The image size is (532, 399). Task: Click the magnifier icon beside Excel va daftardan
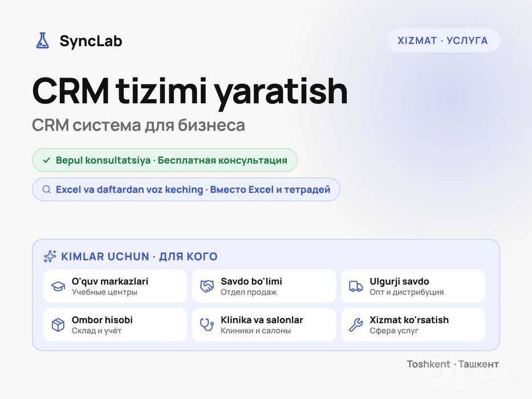[47, 189]
